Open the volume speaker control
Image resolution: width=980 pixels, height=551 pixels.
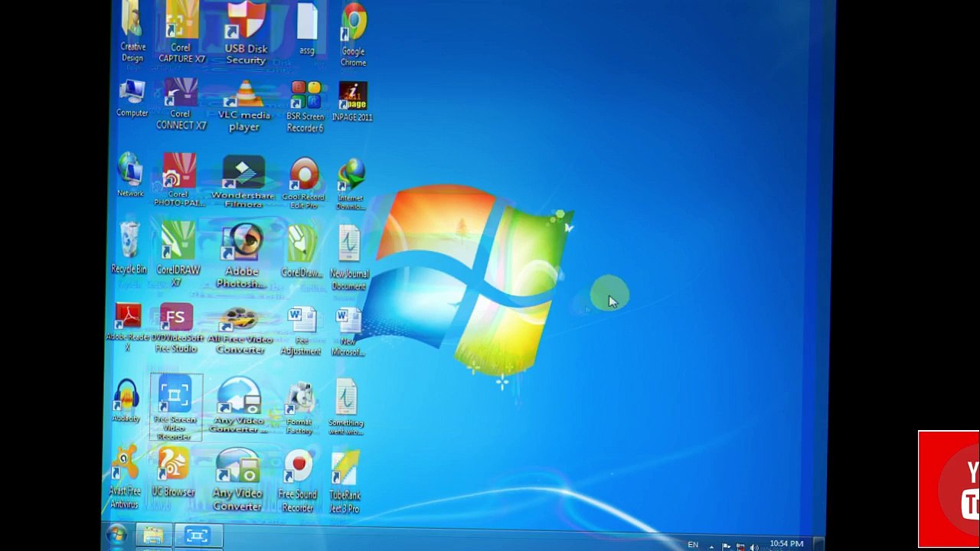click(x=754, y=546)
